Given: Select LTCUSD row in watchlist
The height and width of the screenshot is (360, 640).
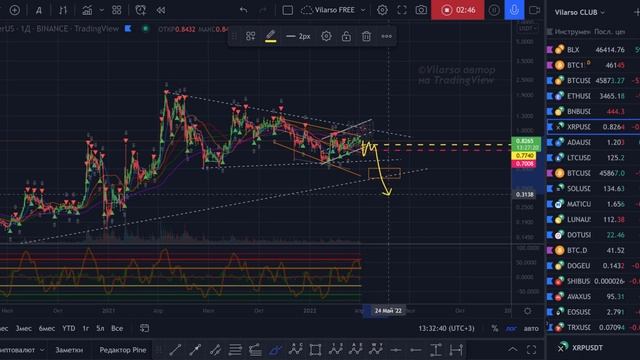Looking at the screenshot, I should point(593,158).
